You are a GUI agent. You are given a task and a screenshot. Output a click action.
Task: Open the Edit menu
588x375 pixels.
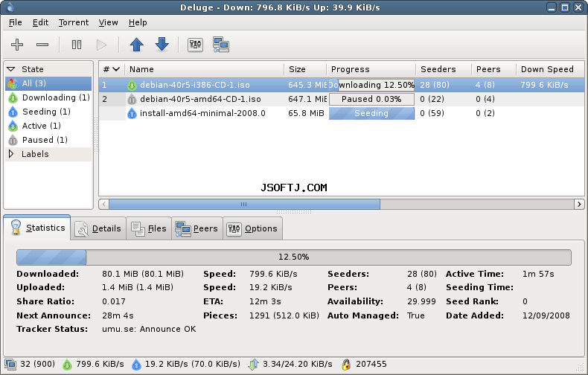(x=40, y=22)
